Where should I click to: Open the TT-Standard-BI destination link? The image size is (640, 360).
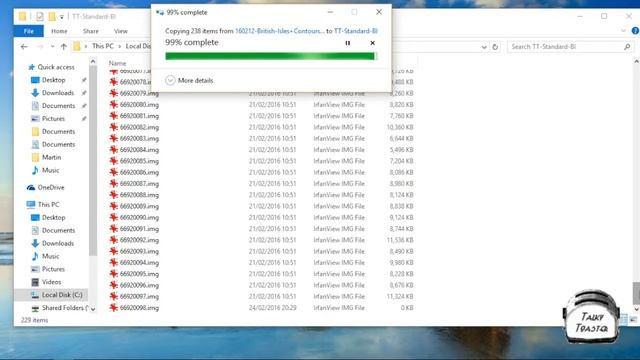356,31
